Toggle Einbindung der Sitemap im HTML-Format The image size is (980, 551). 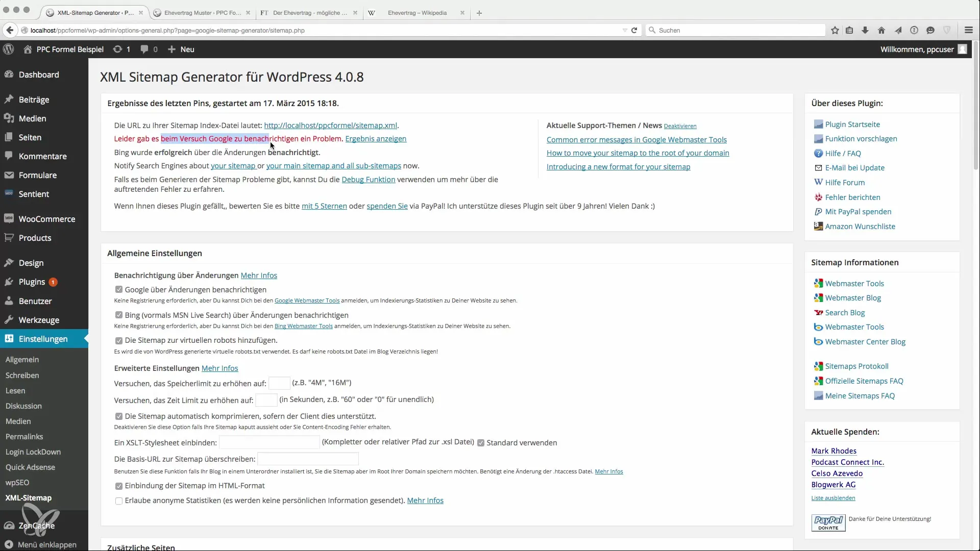click(x=119, y=486)
